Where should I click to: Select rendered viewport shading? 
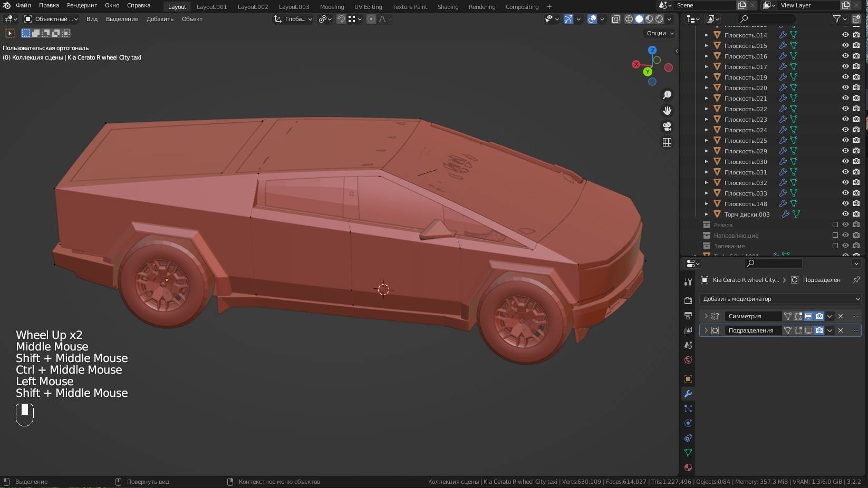[659, 19]
